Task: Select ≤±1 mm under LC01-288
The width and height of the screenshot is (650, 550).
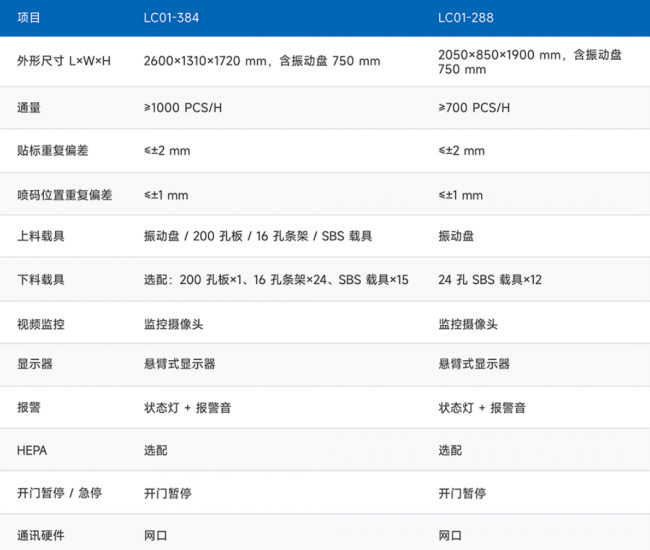Action: (461, 195)
